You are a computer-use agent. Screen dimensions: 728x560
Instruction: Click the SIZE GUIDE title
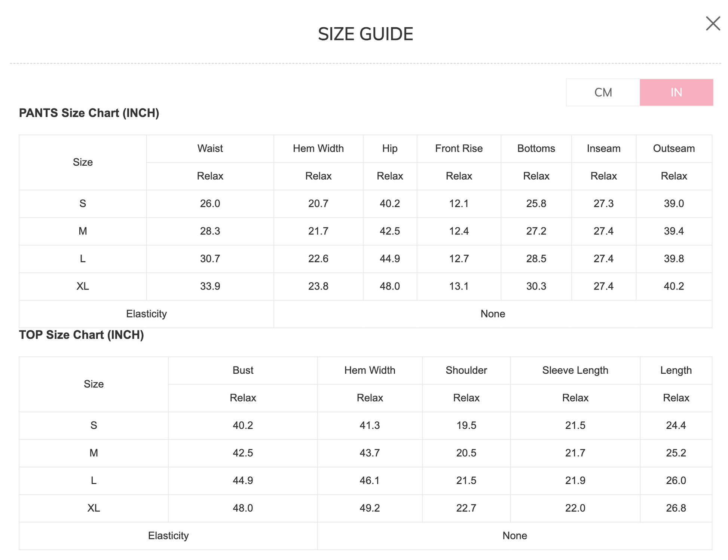point(365,34)
